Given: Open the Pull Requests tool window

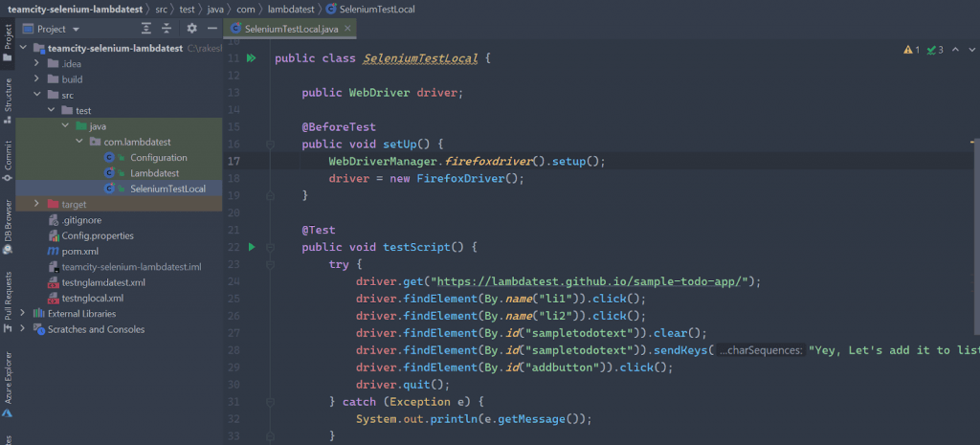Looking at the screenshot, I should click(x=8, y=301).
